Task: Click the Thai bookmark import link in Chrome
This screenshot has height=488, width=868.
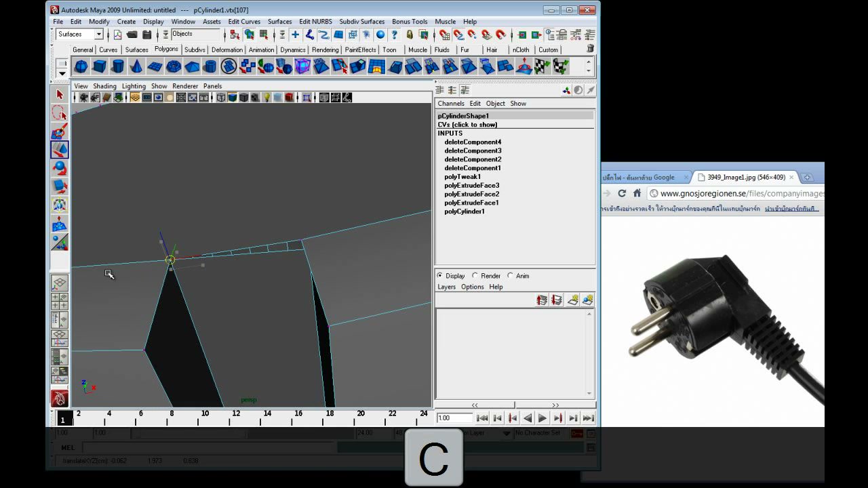Action: pyautogui.click(x=792, y=209)
